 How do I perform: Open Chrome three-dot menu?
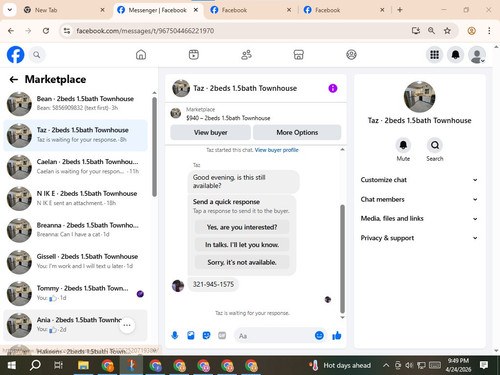(x=489, y=31)
